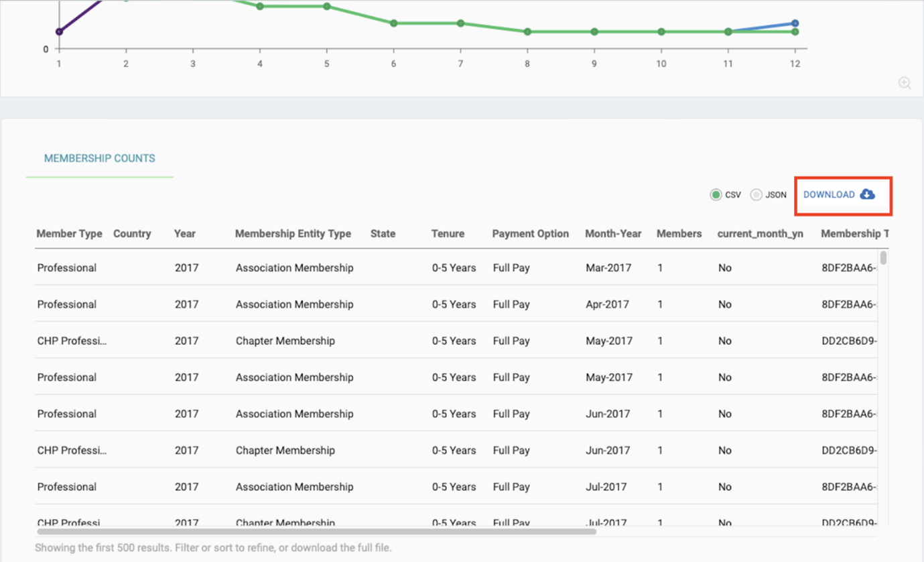924x562 pixels.
Task: Sort by Member Type column header
Action: coord(70,234)
